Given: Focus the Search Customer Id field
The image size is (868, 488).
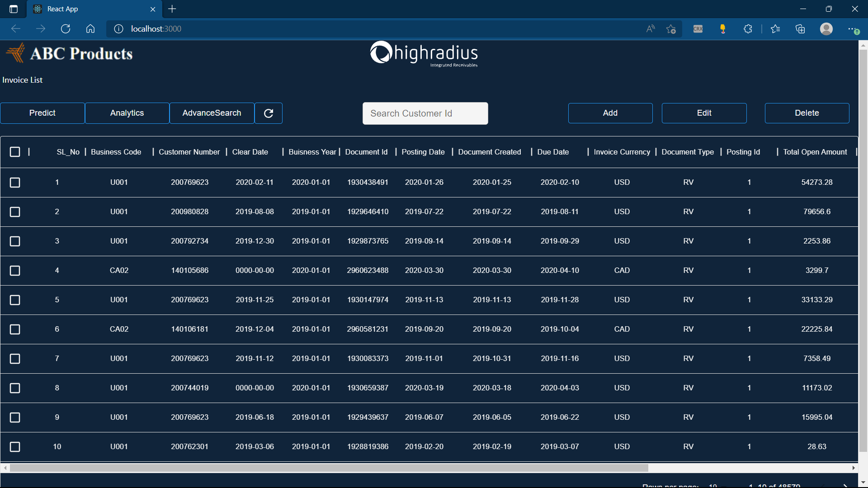Looking at the screenshot, I should click(425, 113).
